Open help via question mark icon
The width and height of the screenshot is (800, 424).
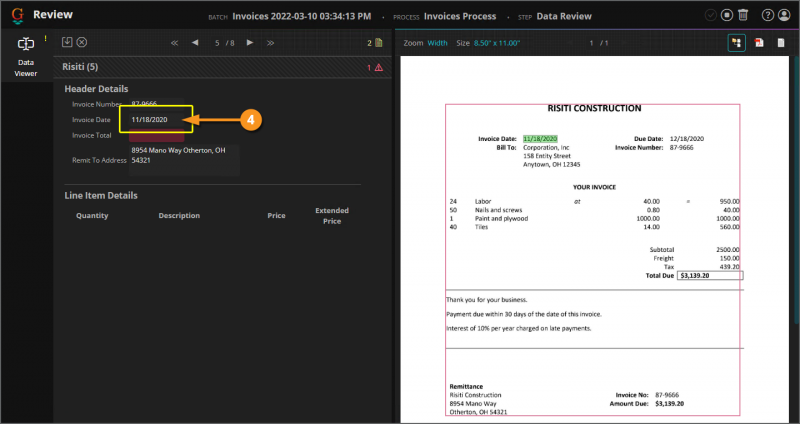[x=767, y=16]
